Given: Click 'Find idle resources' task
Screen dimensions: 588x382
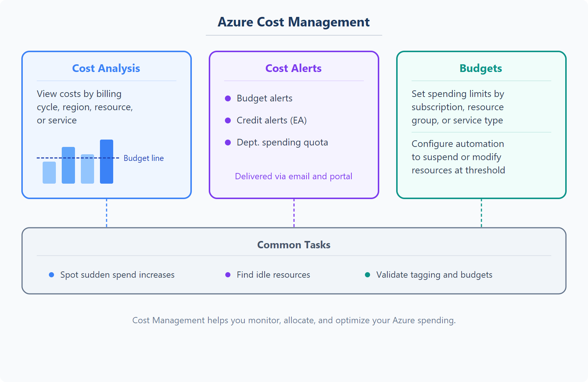Looking at the screenshot, I should click(273, 275).
